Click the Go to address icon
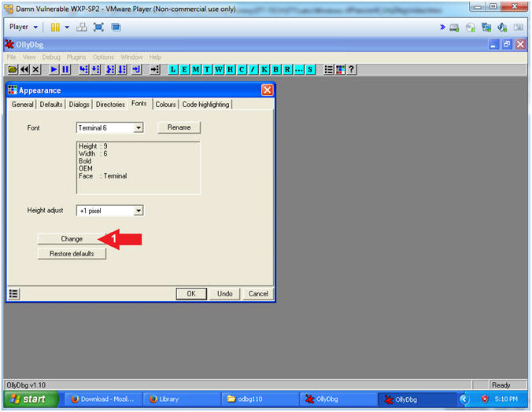Viewport: 532px width, 412px height. 155,69
